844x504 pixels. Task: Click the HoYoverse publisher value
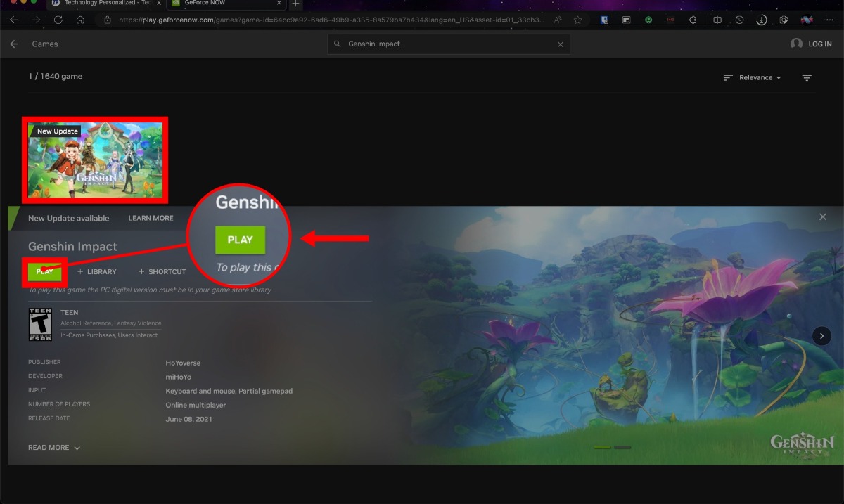pos(183,363)
